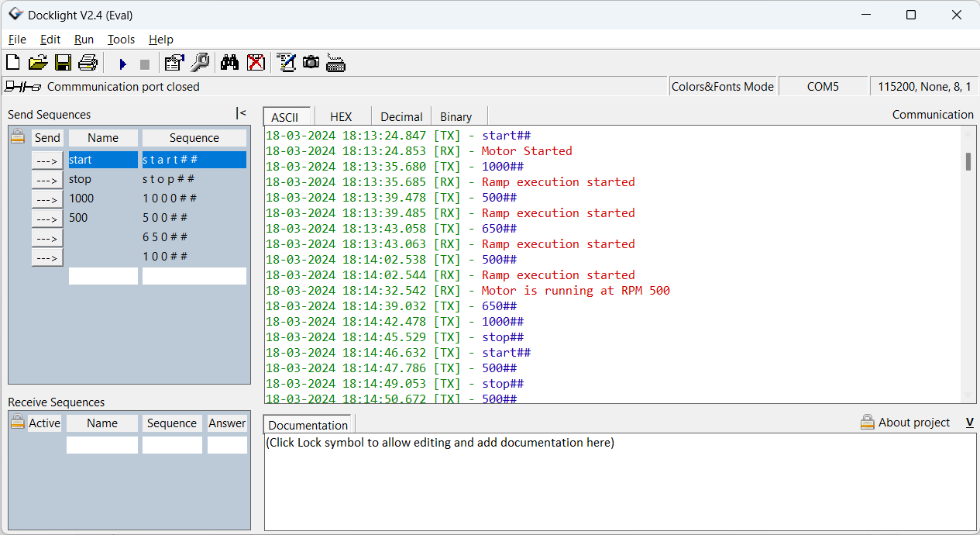The width and height of the screenshot is (980, 535).
Task: Capture a communication snapshot with camera icon
Action: coord(311,62)
